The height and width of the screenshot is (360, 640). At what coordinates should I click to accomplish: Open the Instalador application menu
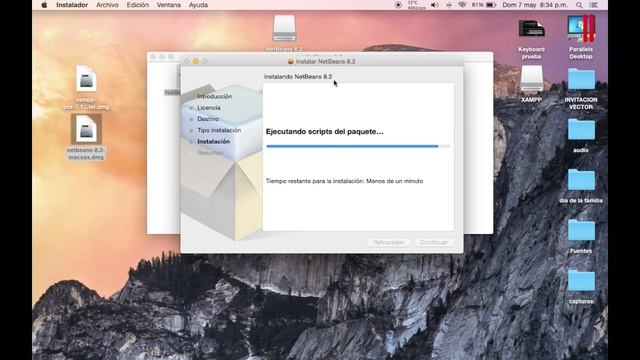[72, 5]
